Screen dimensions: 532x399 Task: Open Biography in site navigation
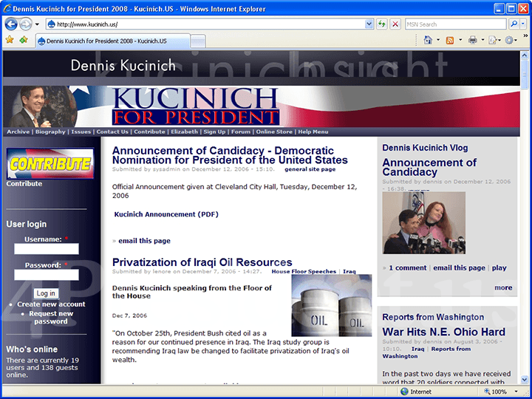(50, 132)
